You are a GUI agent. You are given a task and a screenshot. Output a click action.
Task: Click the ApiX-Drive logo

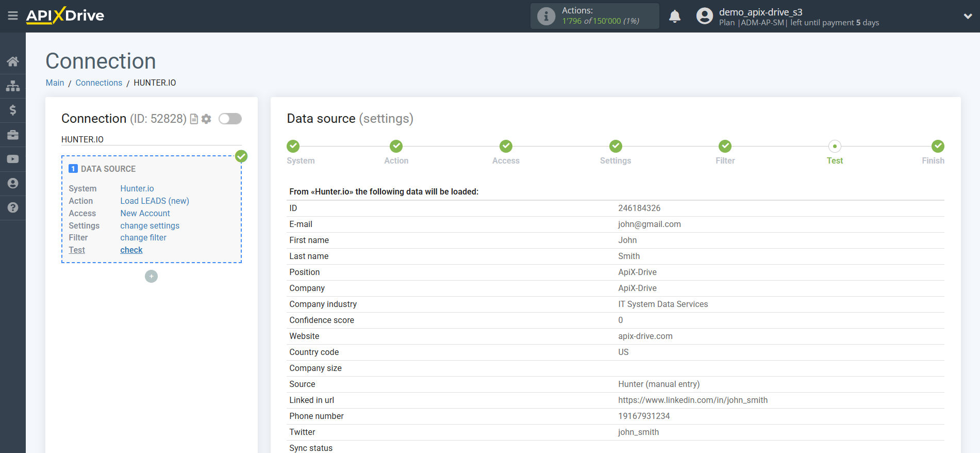point(65,15)
